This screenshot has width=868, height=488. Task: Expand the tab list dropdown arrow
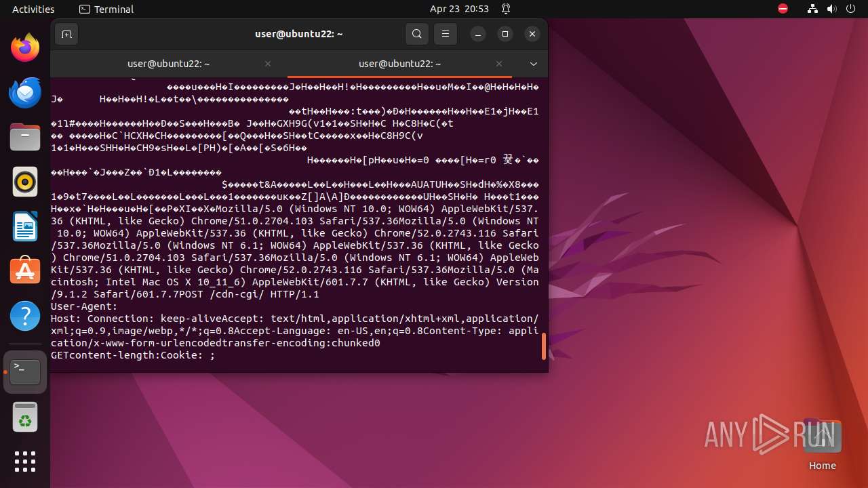[534, 64]
